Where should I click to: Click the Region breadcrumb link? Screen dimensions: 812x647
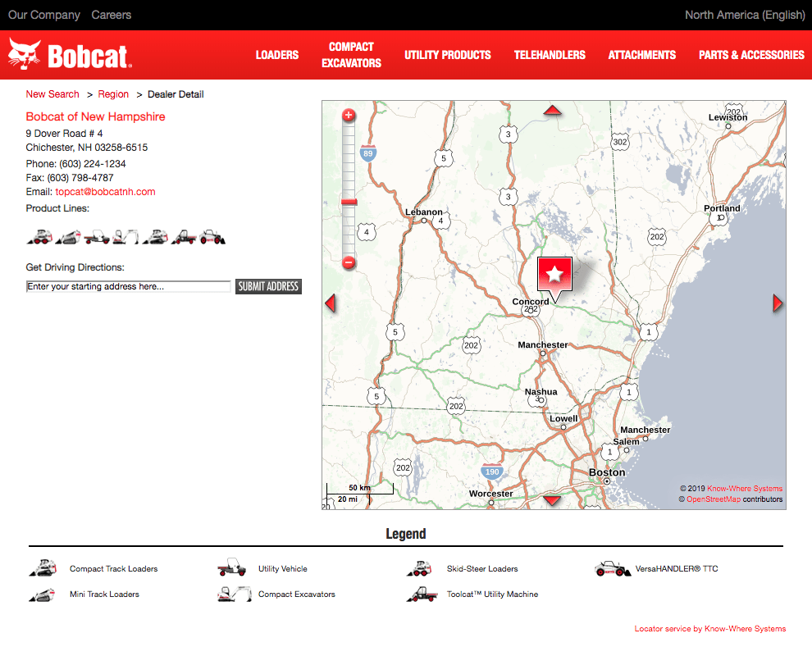(113, 94)
